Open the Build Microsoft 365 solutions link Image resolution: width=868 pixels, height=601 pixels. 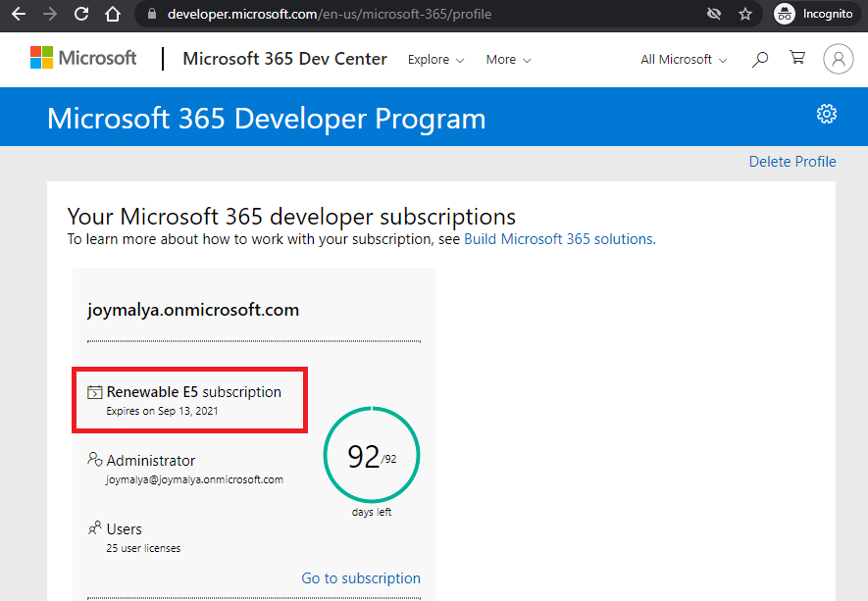pyautogui.click(x=560, y=239)
